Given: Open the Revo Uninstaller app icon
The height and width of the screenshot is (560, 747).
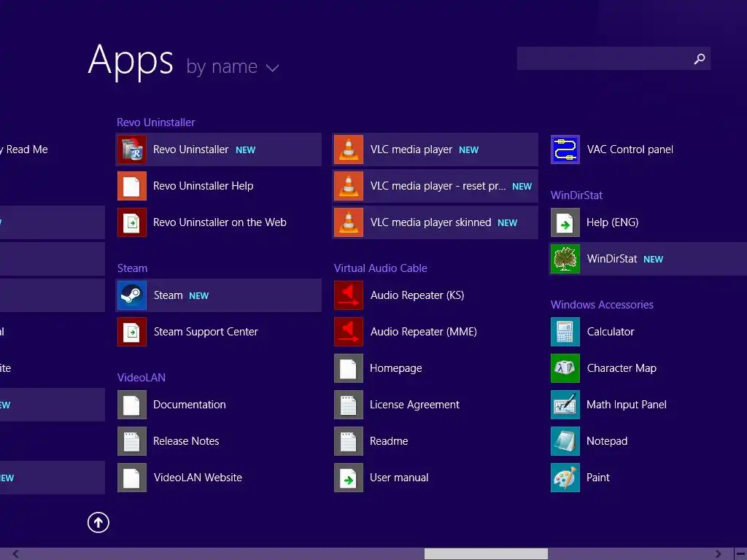Looking at the screenshot, I should click(132, 149).
